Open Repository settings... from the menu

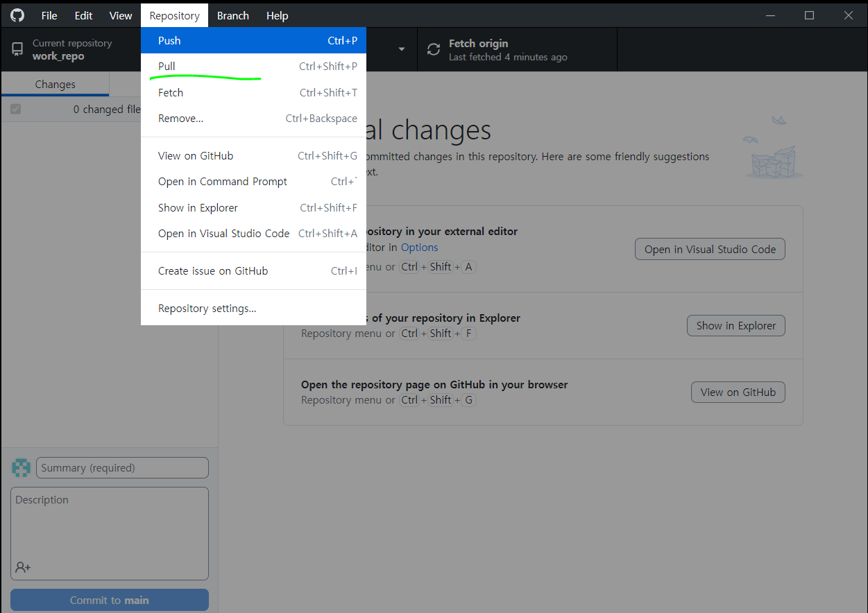[253, 309]
